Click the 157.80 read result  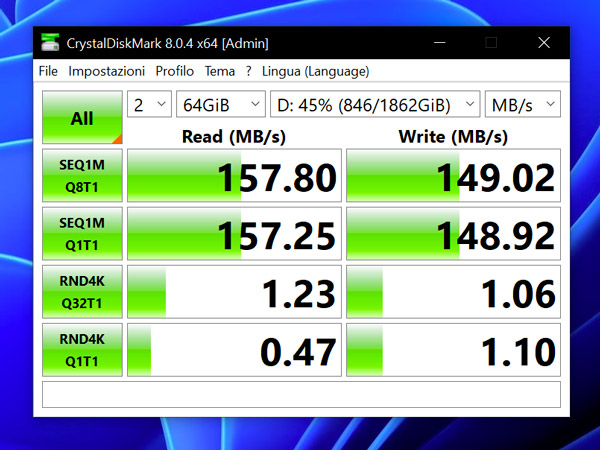click(x=234, y=176)
